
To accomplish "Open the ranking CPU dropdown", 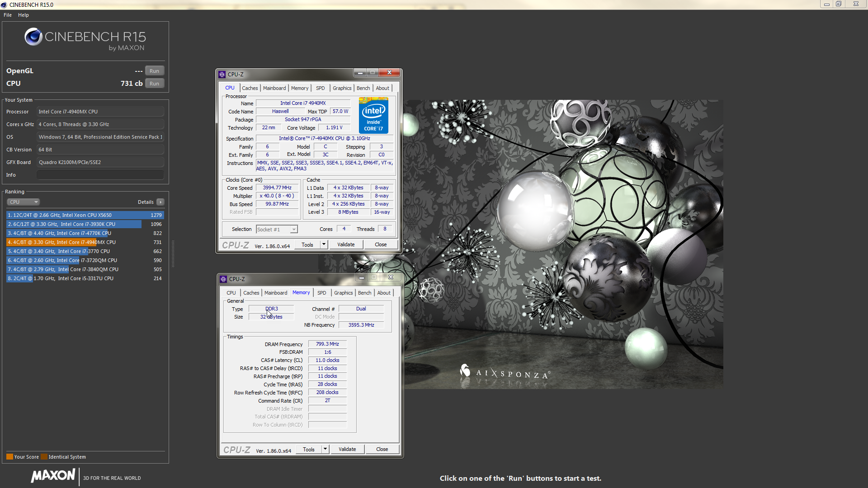I will [x=24, y=202].
